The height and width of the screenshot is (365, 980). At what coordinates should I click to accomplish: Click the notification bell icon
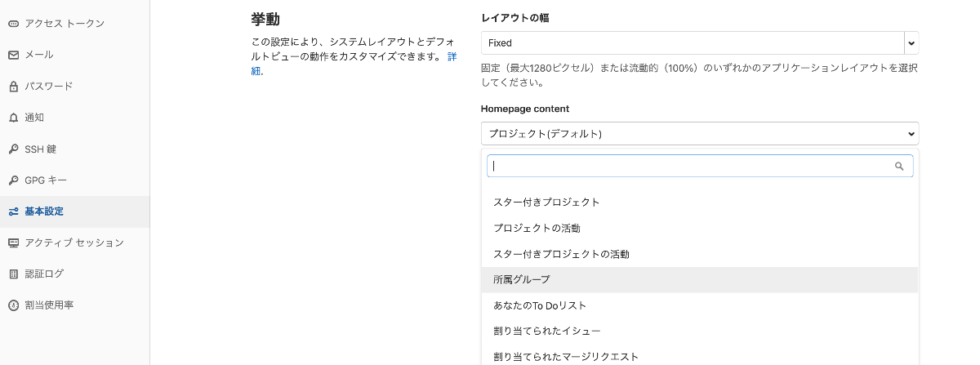coord(13,118)
